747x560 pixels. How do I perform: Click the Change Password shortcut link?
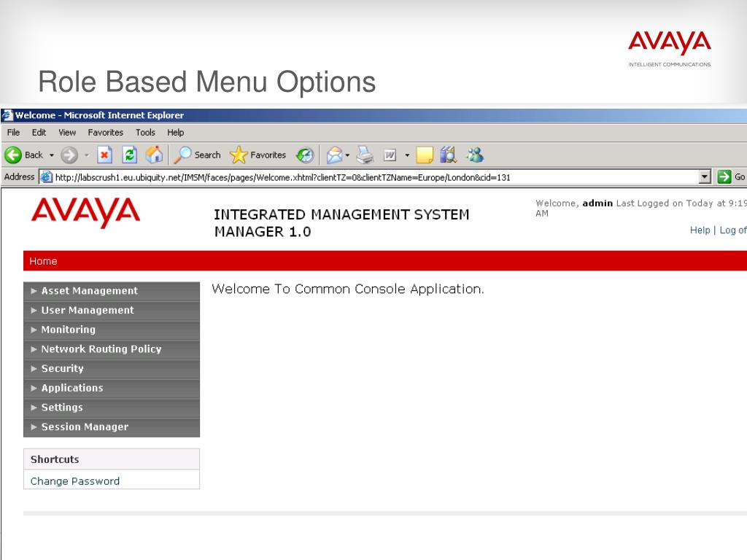click(x=75, y=481)
